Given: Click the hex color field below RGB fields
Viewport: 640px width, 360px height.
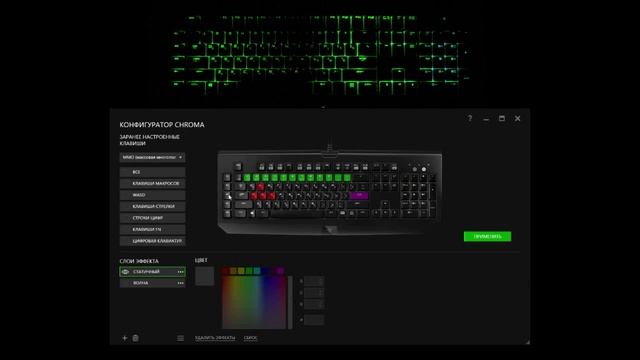Looking at the screenshot, I should tap(314, 320).
